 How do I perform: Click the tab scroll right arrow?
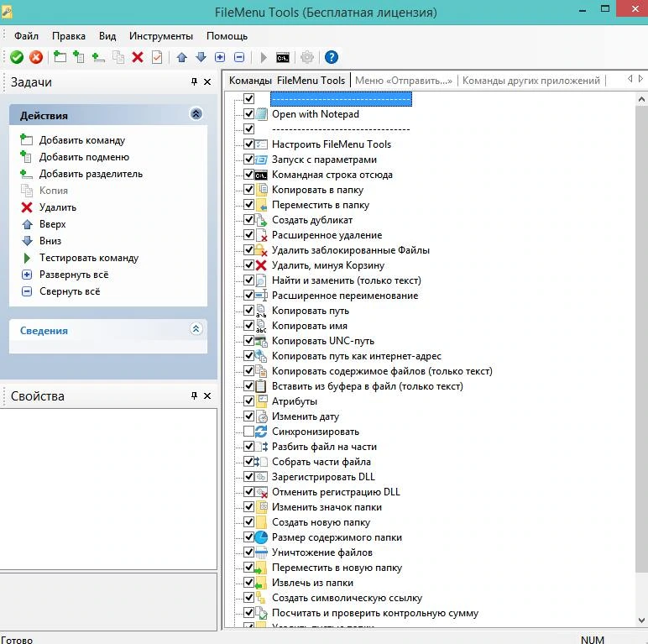[640, 79]
